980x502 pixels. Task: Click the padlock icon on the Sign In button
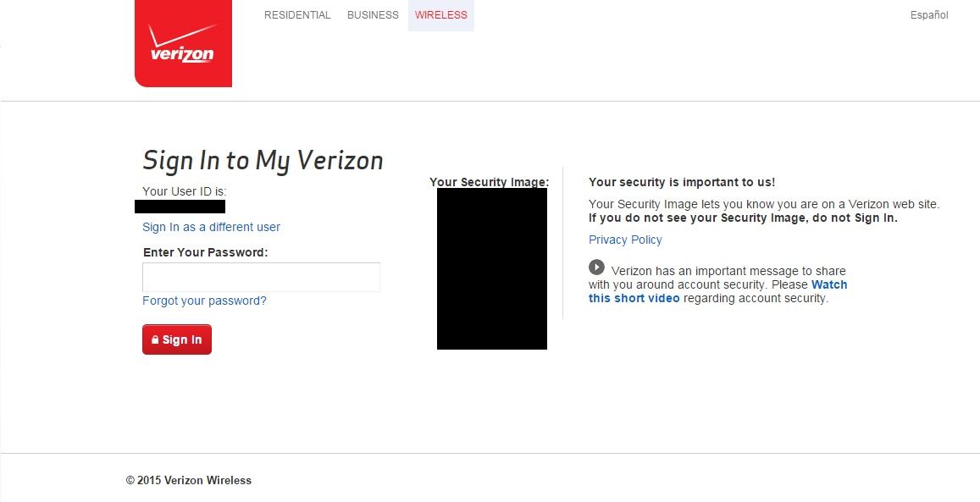155,340
